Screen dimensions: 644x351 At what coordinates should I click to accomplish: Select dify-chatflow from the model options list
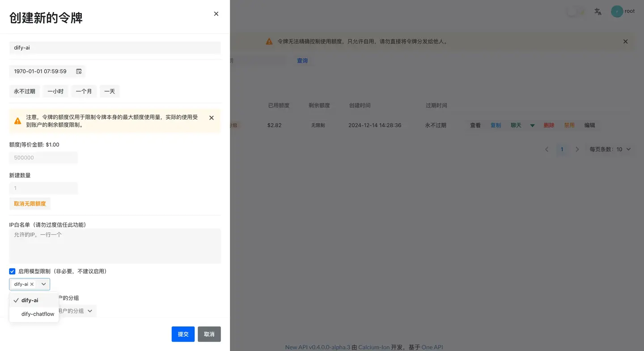38,314
